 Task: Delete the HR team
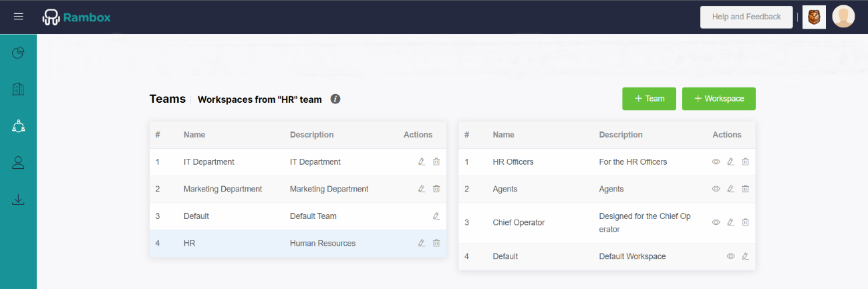[436, 243]
